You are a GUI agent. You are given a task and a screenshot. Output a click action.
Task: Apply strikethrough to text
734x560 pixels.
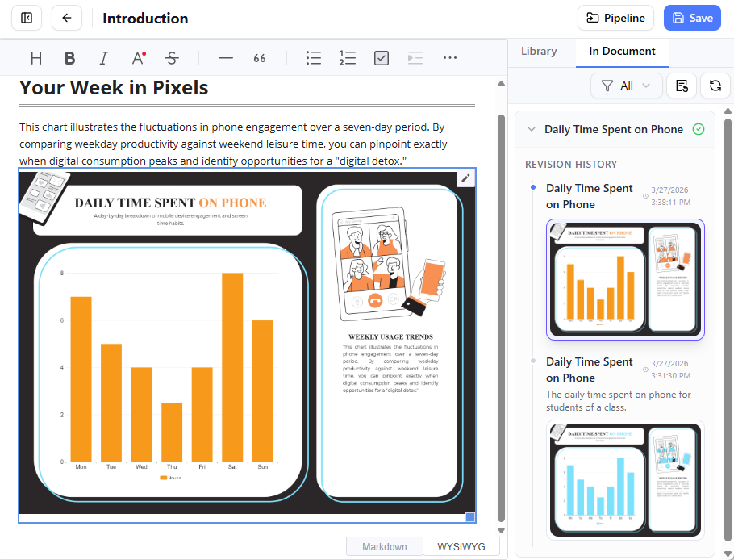tap(172, 57)
